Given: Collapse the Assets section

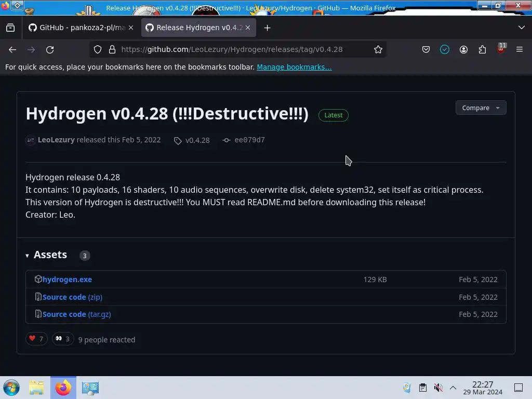Looking at the screenshot, I should [46, 255].
